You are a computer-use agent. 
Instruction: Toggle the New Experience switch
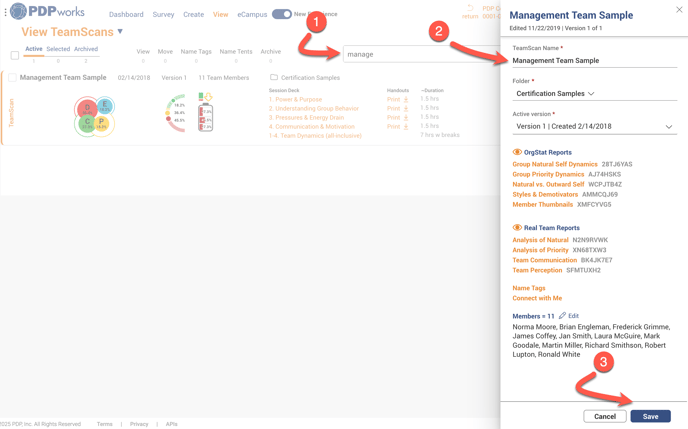tap(281, 14)
